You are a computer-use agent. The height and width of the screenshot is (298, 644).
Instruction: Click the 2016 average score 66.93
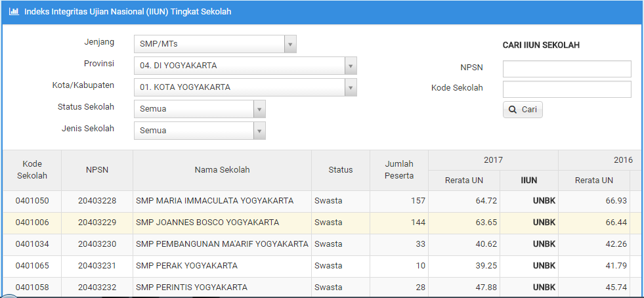tap(617, 201)
